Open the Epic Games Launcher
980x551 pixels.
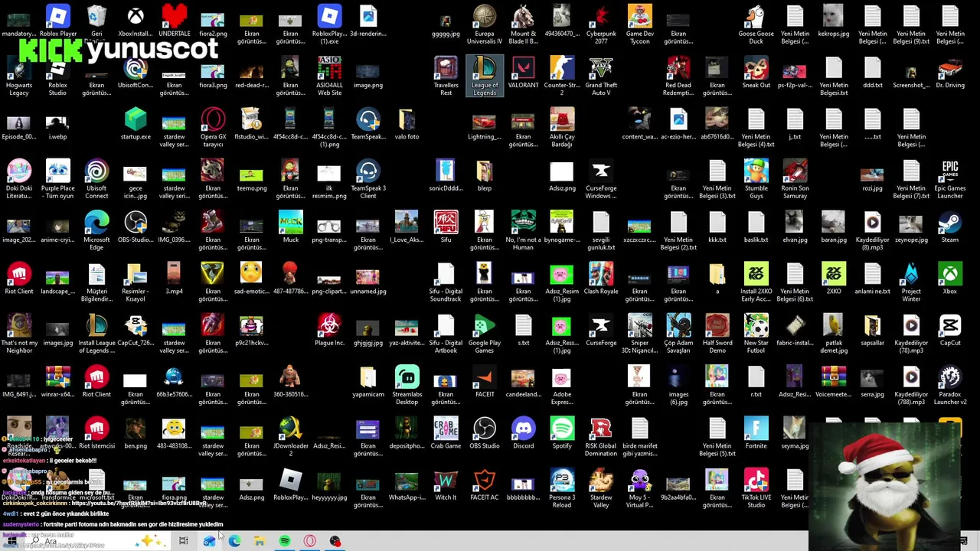(950, 180)
